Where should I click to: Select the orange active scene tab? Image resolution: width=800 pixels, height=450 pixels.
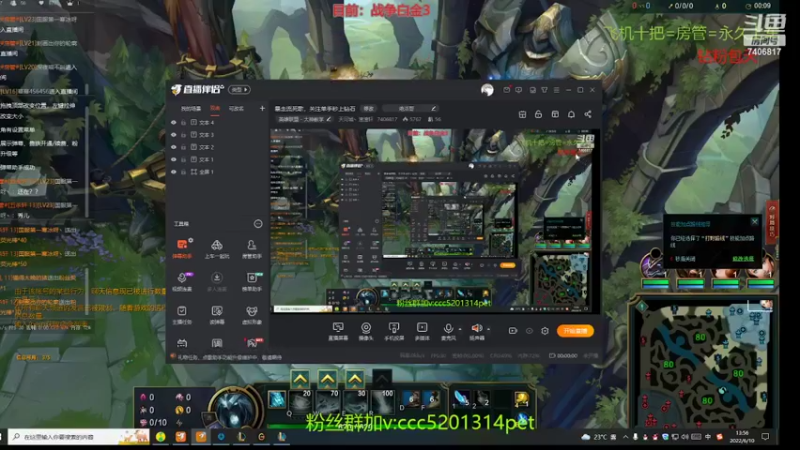point(215,109)
